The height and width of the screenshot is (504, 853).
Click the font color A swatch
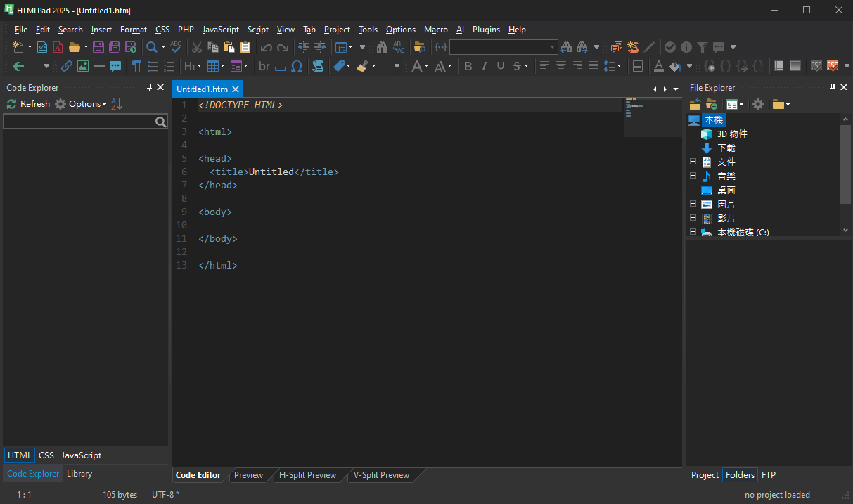[x=658, y=66]
